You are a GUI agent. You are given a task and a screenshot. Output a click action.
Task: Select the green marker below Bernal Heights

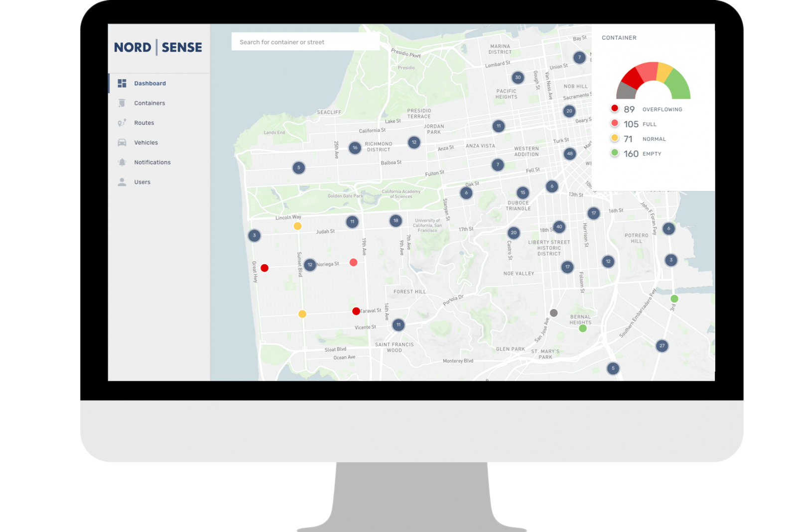point(583,328)
